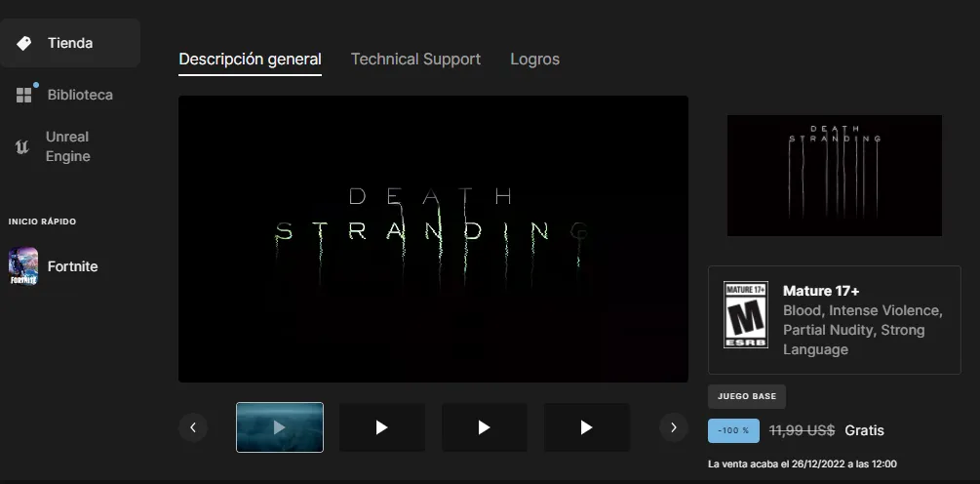Screen dimensions: 980x484
Task: Click the struck-through 11,99 US$ price
Action: (802, 431)
